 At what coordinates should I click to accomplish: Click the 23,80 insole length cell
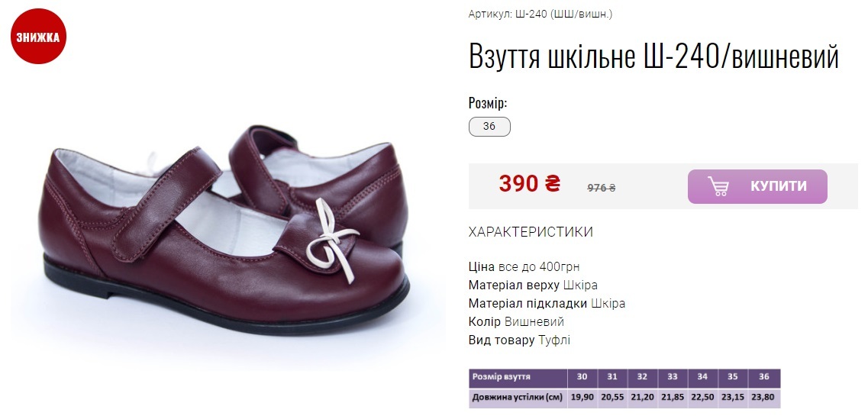(764, 397)
